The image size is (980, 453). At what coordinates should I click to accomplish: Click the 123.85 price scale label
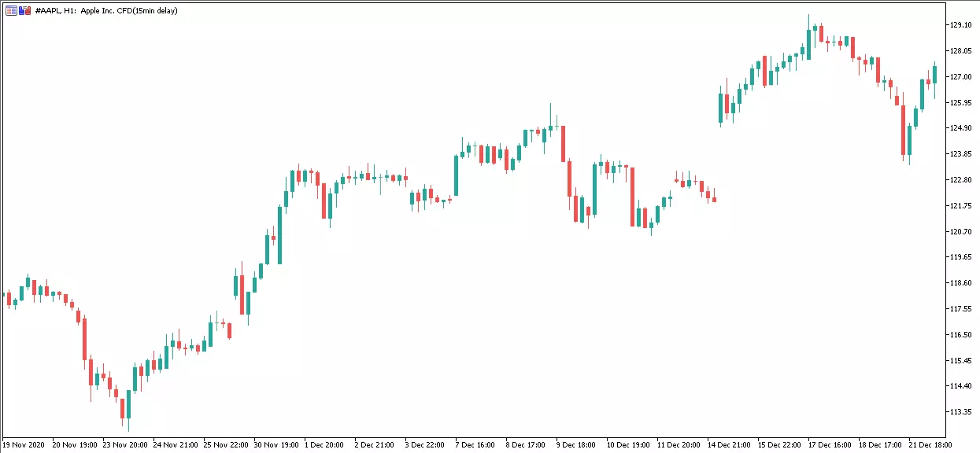tap(961, 154)
